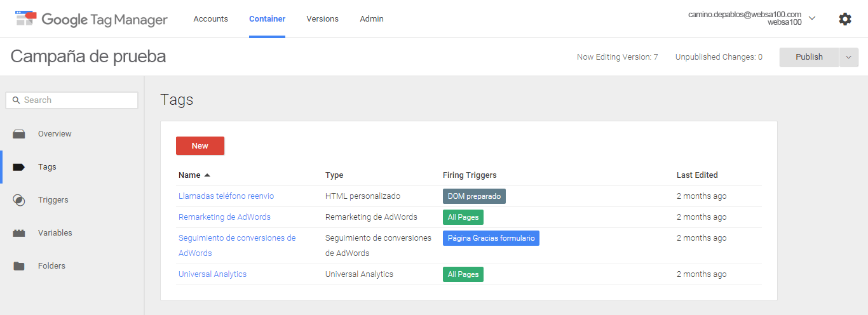868x315 pixels.
Task: Click HTML personalizado type cell
Action: coord(363,196)
